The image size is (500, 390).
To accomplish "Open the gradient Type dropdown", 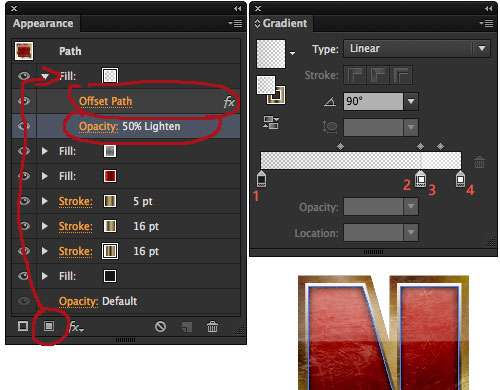I will tap(417, 49).
